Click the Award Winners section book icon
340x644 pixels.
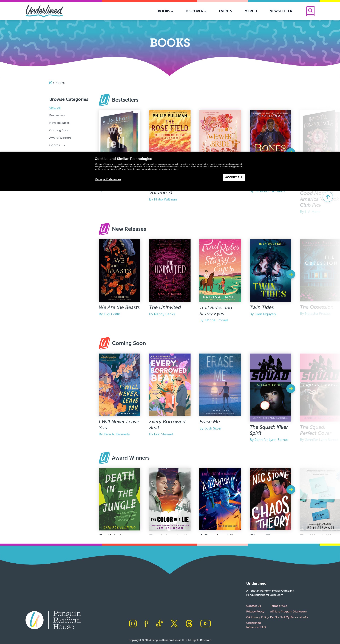(x=104, y=458)
